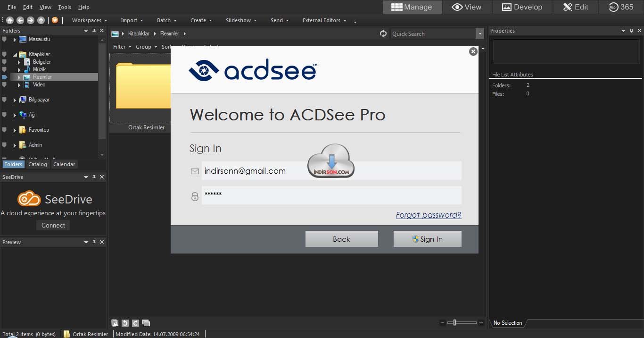This screenshot has height=338, width=644.
Task: Refresh the file list icon
Action: click(383, 34)
